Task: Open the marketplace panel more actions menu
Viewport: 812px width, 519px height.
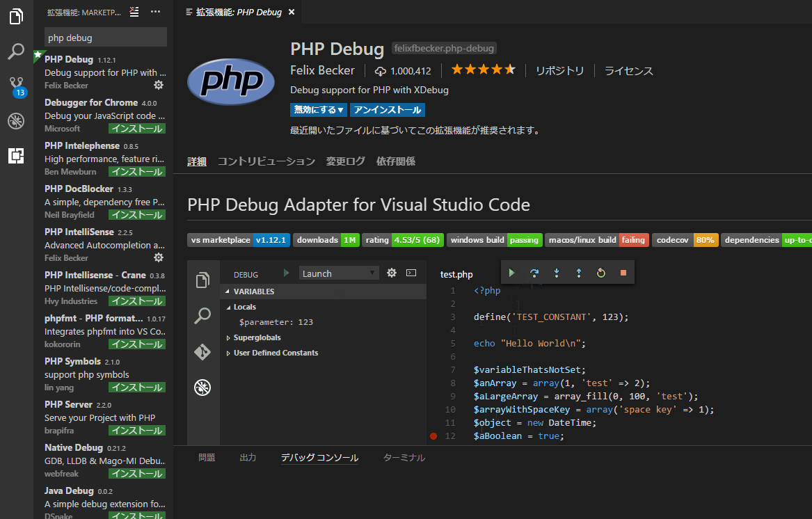Action: (x=155, y=12)
